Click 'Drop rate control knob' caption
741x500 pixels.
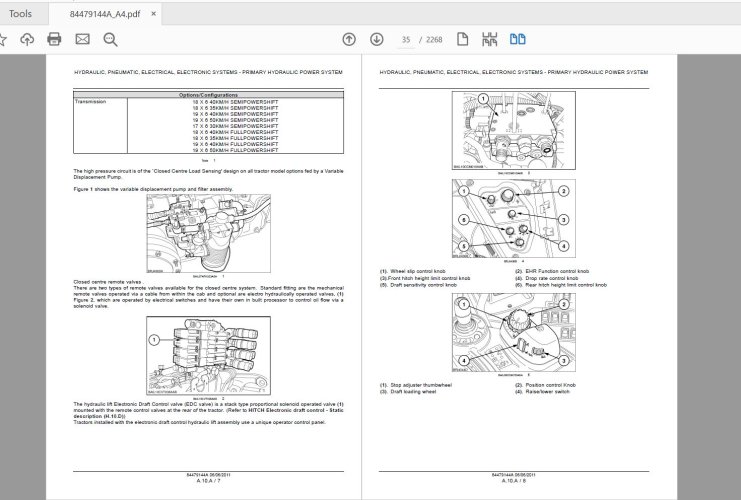(x=546, y=278)
